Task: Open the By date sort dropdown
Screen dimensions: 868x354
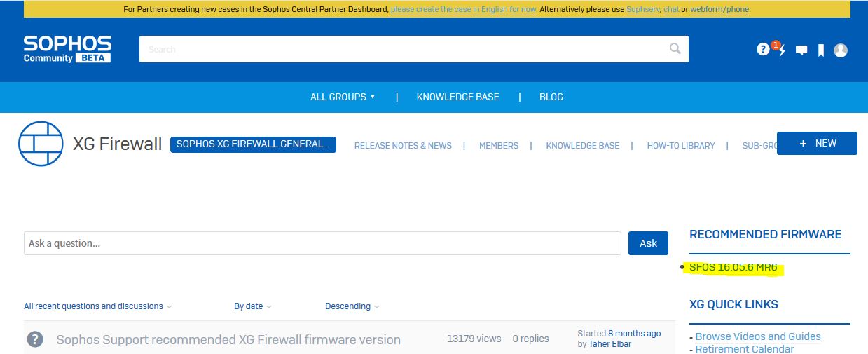Action: [x=253, y=306]
